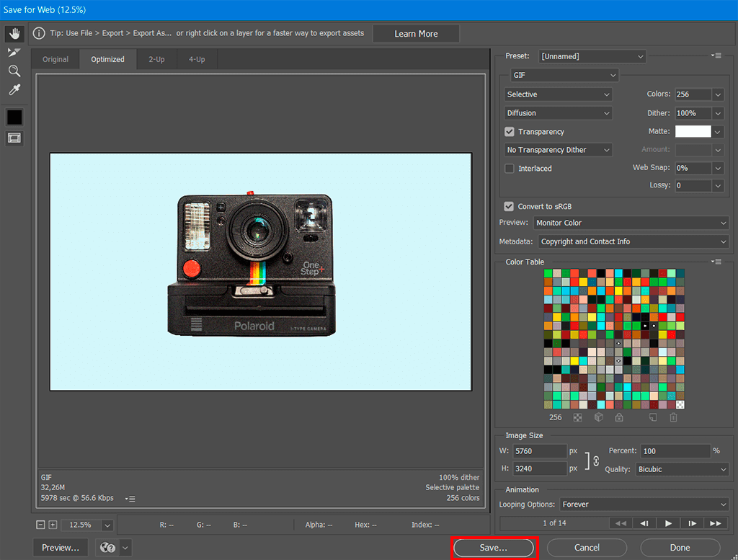Click the white Matte color swatch
This screenshot has height=560, width=738.
(x=693, y=131)
